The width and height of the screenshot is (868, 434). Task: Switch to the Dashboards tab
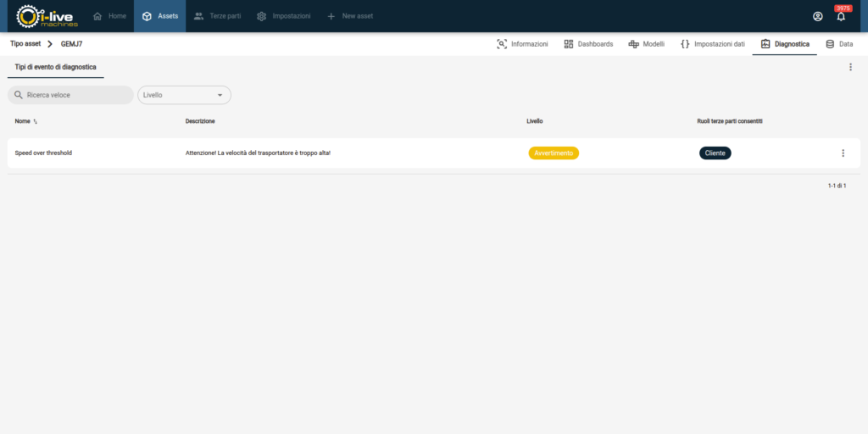[x=588, y=43]
